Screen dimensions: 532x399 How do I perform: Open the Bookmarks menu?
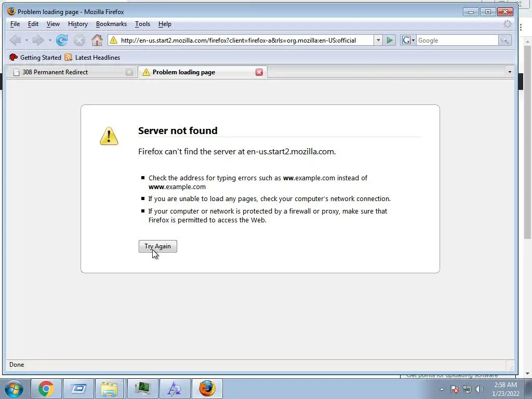[x=111, y=24]
